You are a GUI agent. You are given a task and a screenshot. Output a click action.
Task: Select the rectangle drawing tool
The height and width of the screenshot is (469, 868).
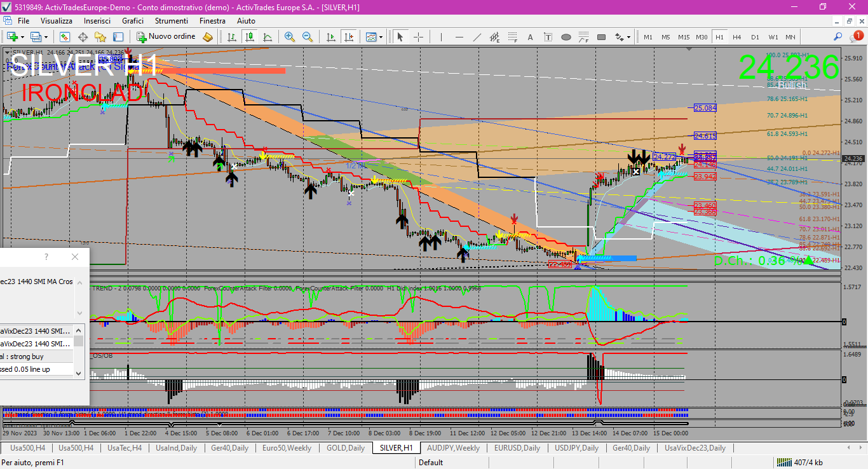tap(602, 37)
